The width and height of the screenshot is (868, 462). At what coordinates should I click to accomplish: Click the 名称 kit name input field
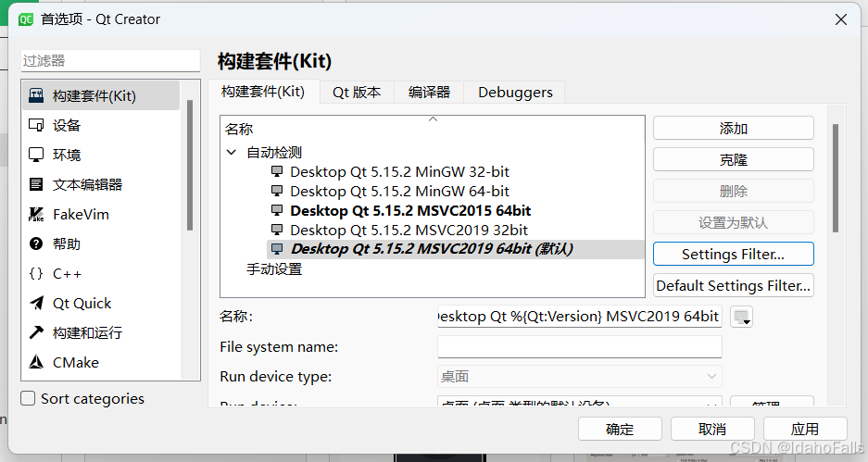click(580, 317)
